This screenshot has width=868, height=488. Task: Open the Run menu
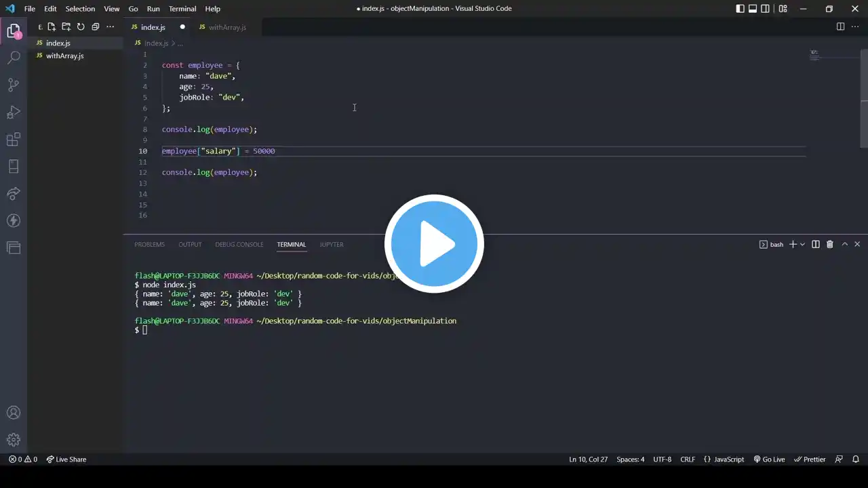point(153,9)
